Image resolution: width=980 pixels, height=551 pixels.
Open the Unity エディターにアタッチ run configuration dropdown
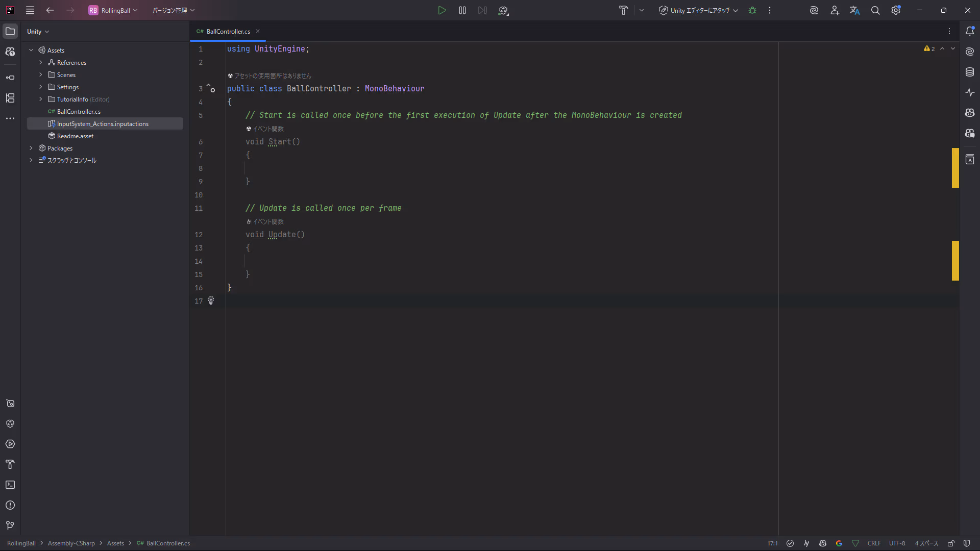(698, 10)
